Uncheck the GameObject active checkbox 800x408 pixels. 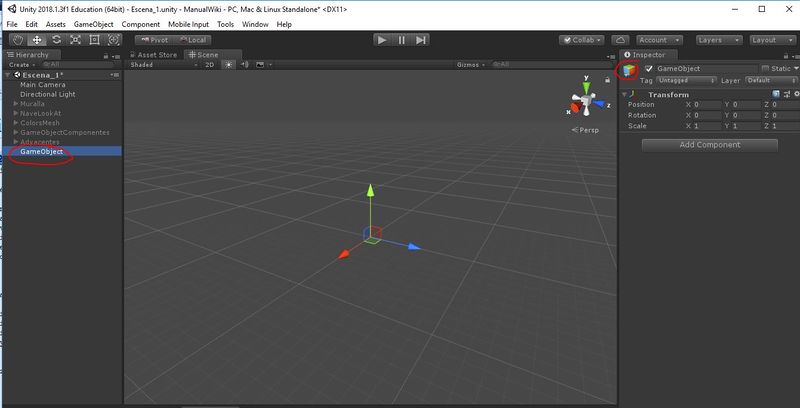649,68
